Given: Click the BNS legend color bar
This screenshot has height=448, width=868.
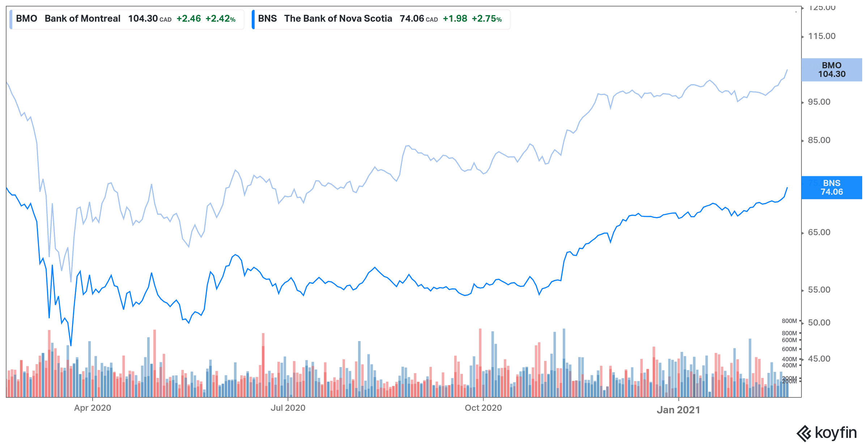Looking at the screenshot, I should point(253,20).
